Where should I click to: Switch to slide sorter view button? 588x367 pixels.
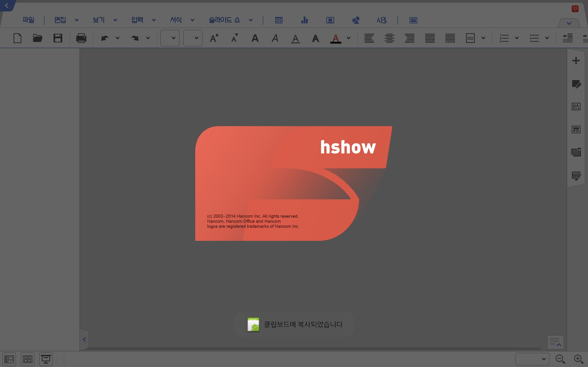click(x=28, y=359)
